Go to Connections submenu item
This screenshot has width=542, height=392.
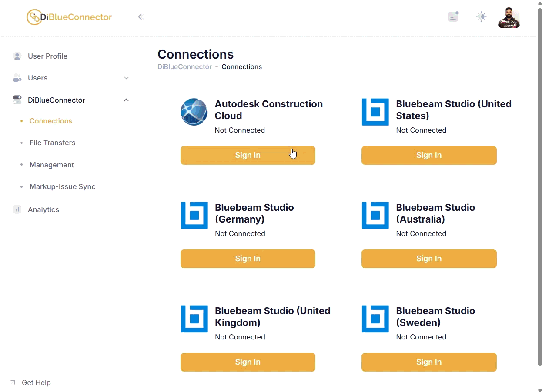[51, 121]
